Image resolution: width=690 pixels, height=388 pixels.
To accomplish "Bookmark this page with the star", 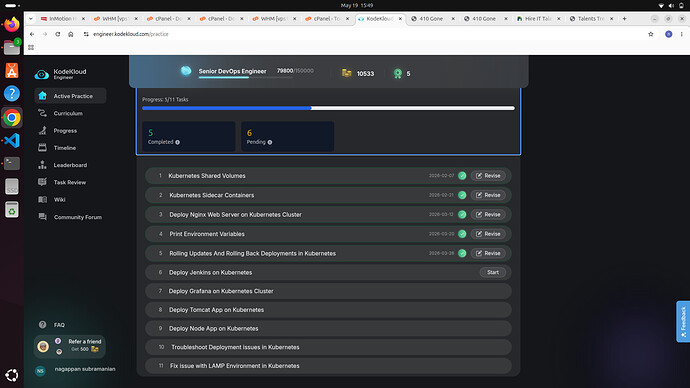I will pyautogui.click(x=651, y=34).
